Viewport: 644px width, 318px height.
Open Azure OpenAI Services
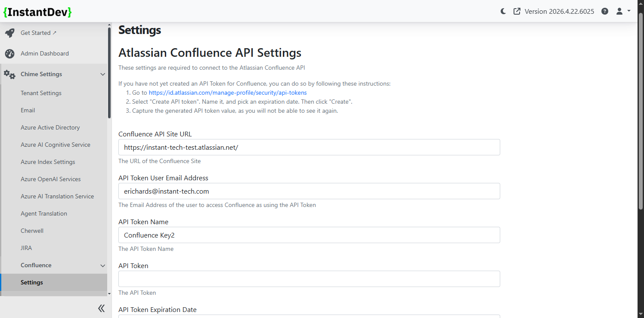[51, 179]
